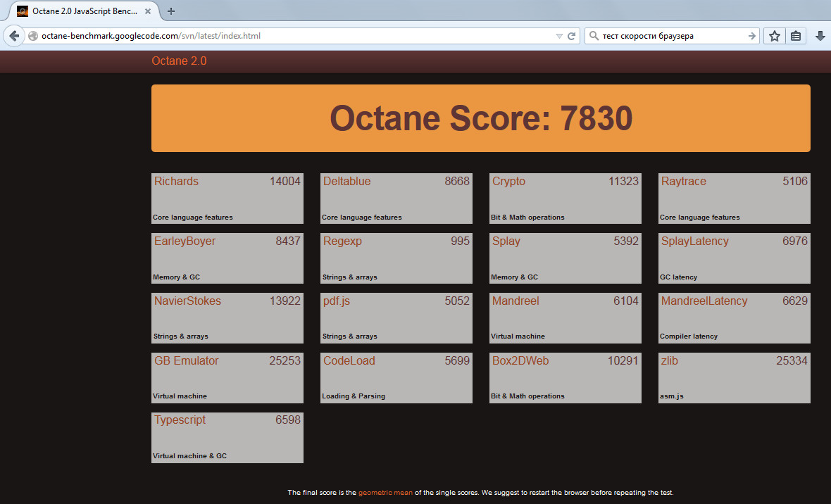Open the Box2DWeb benchmark link

click(x=520, y=361)
